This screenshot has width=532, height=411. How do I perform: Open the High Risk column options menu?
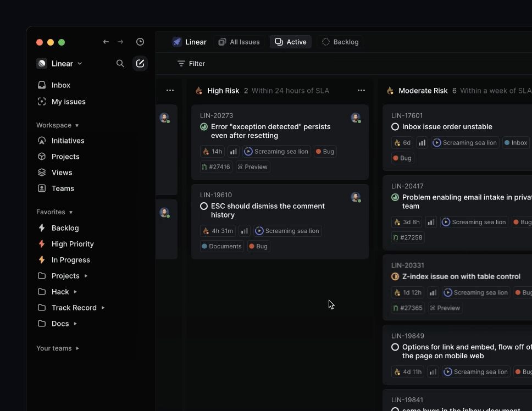pos(361,91)
